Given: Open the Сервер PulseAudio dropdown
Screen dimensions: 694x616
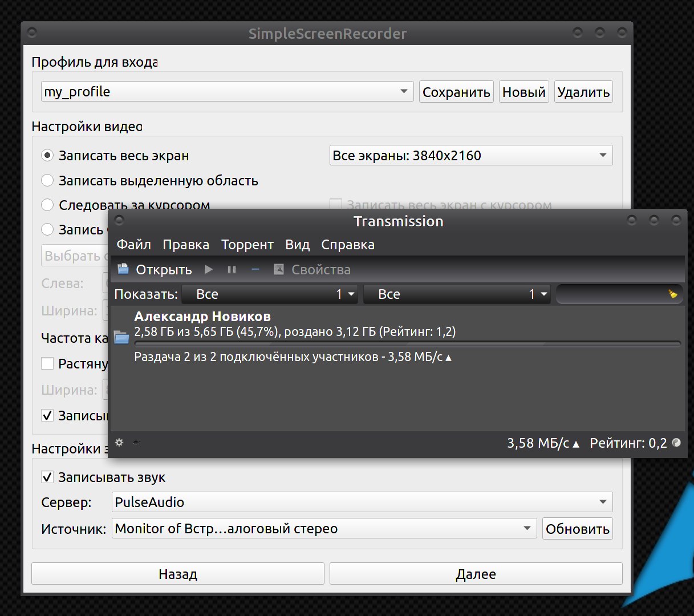Looking at the screenshot, I should click(x=362, y=502).
